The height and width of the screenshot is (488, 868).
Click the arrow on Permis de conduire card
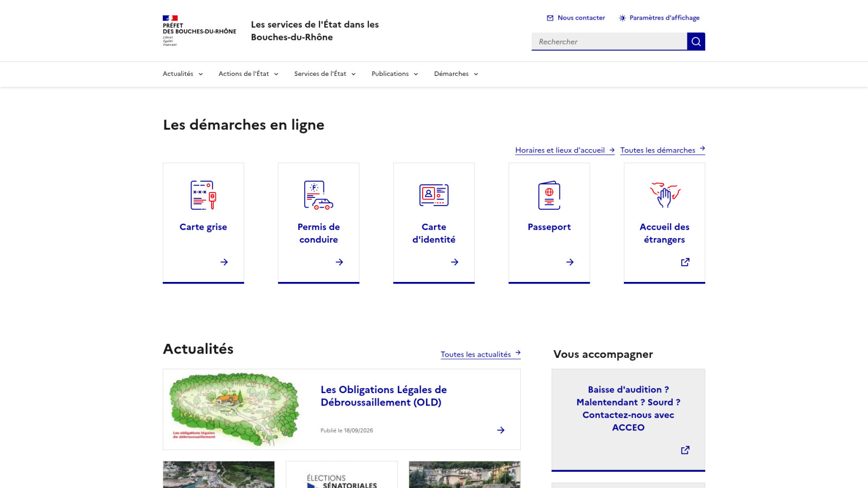click(340, 262)
